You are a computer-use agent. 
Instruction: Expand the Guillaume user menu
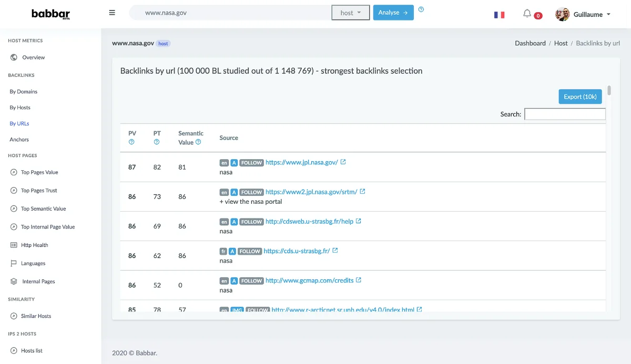[584, 15]
